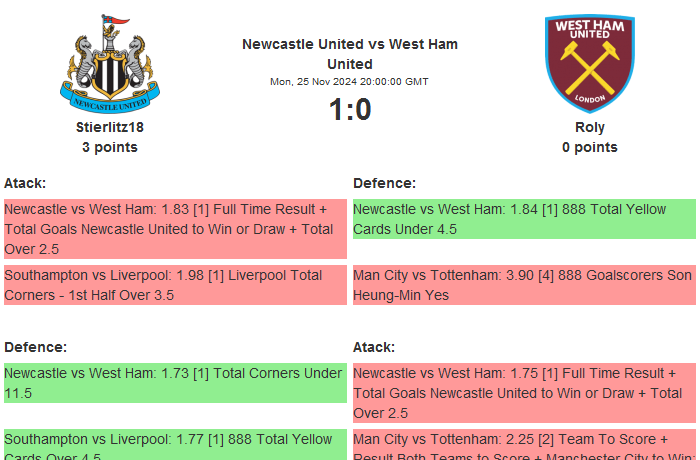This screenshot has height=460, width=700.
Task: Select the left red Newcastle Full Time Result 1.83 bet
Action: (x=175, y=229)
